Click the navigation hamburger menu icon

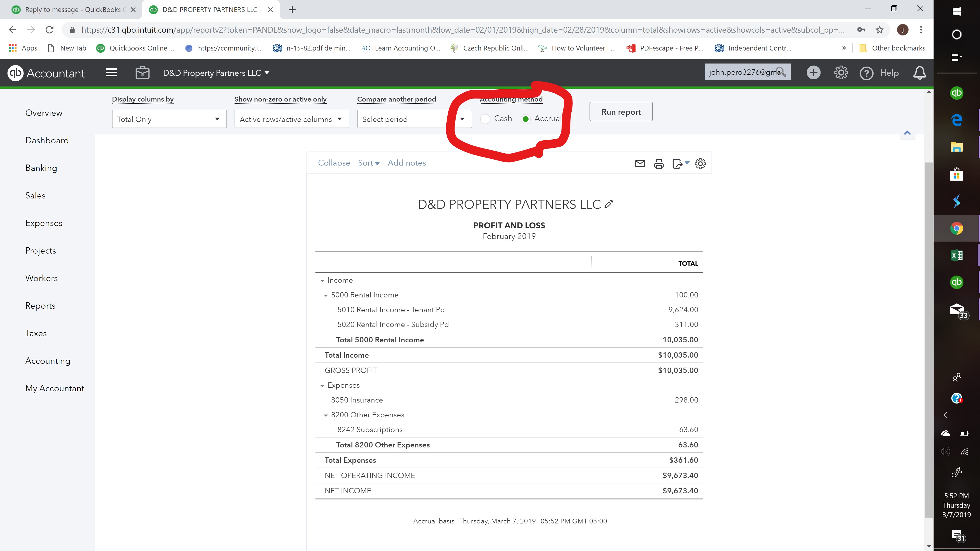point(112,73)
